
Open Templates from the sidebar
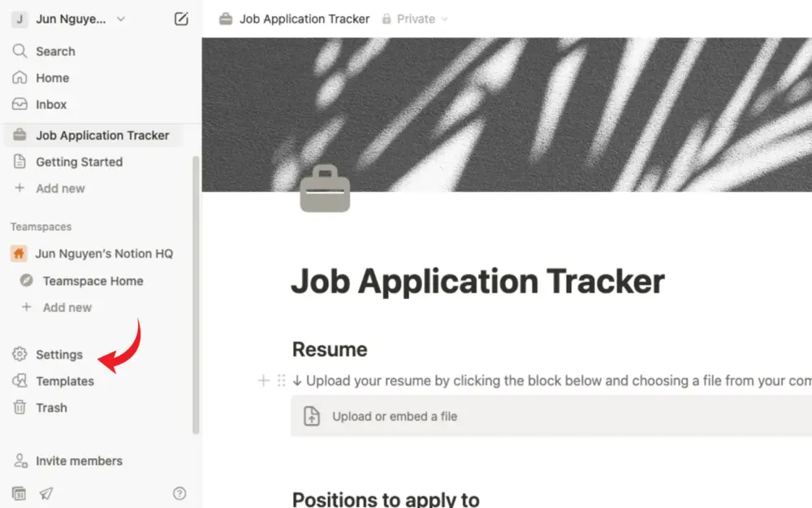click(x=65, y=381)
